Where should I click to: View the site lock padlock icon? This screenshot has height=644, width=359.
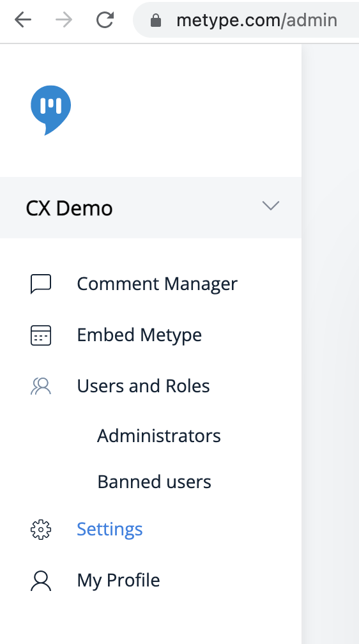tap(156, 20)
